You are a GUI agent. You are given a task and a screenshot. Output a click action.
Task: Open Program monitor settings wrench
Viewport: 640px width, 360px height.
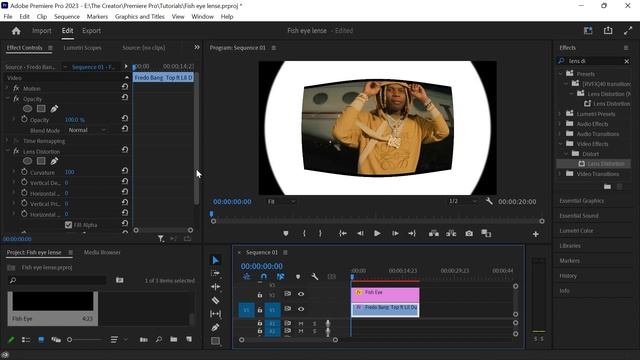pos(489,201)
